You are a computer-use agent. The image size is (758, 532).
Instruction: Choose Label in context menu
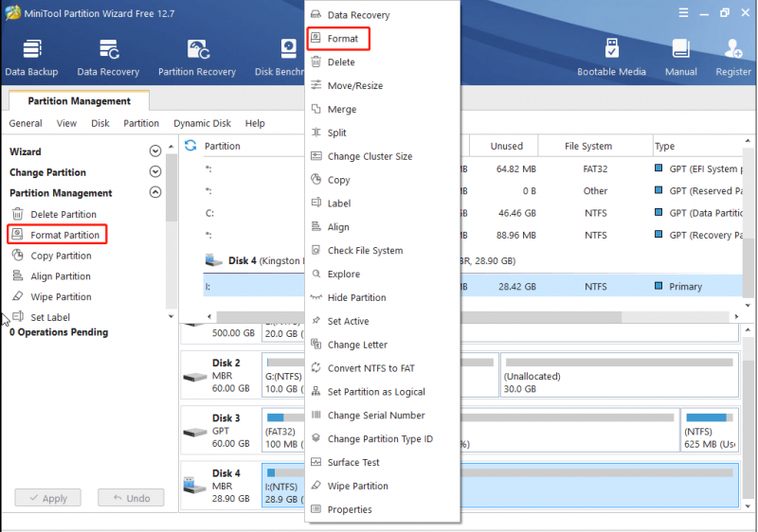click(382, 204)
